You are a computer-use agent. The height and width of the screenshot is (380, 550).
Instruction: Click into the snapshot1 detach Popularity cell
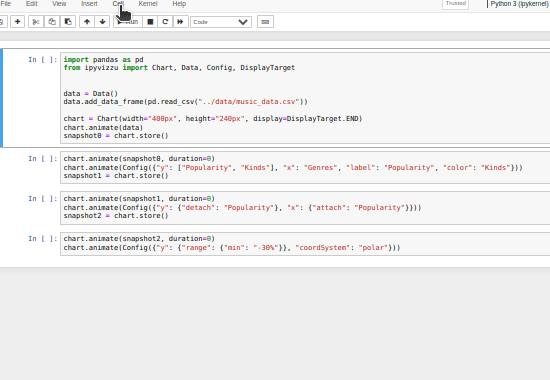click(305, 207)
